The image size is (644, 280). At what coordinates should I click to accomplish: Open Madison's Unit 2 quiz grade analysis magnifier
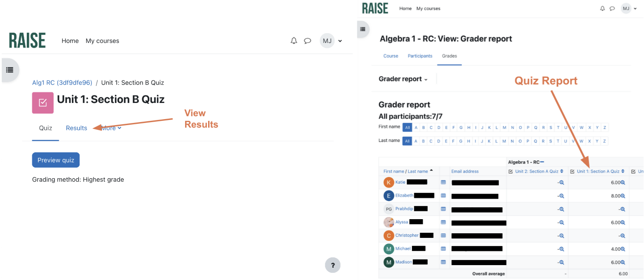tap(561, 263)
